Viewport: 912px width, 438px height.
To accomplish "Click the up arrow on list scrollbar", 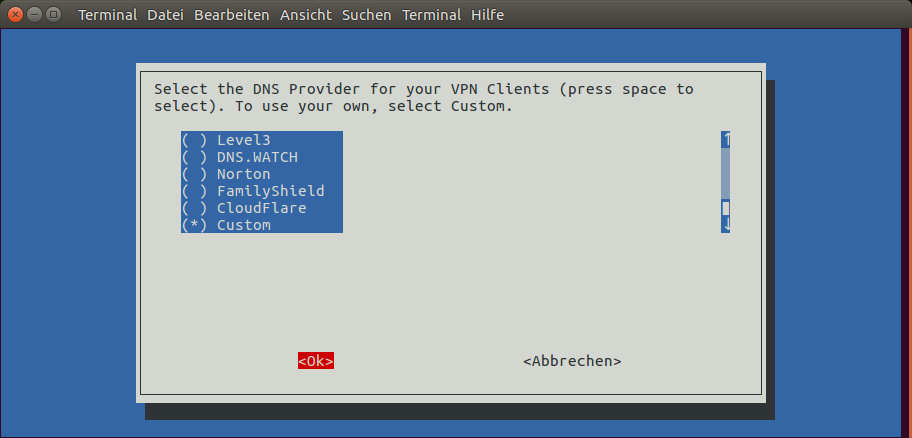I will point(725,140).
